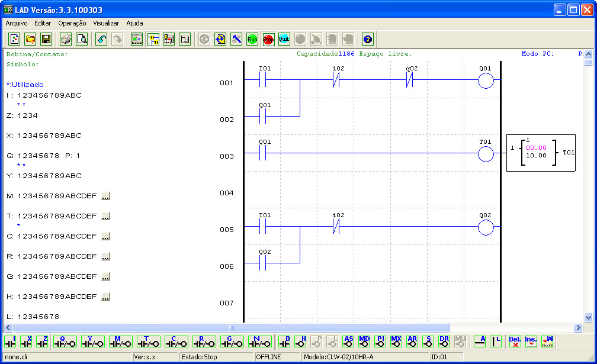The width and height of the screenshot is (597, 364).
Task: Click the horizontal scrollbar left arrow
Action: [8, 327]
